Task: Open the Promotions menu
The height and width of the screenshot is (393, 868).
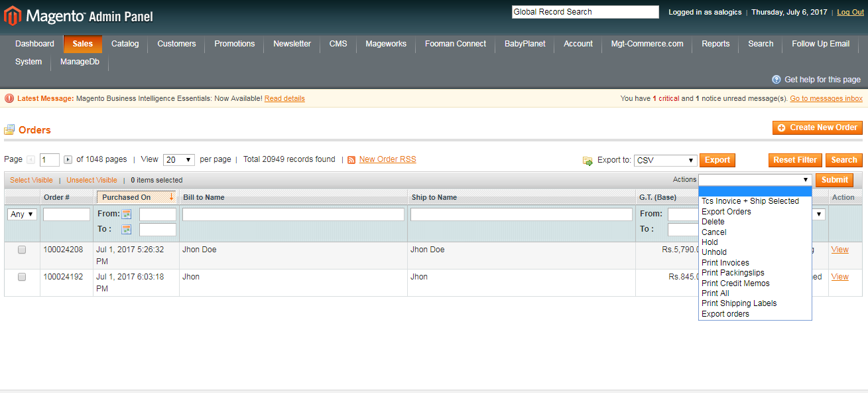Action: click(x=235, y=44)
